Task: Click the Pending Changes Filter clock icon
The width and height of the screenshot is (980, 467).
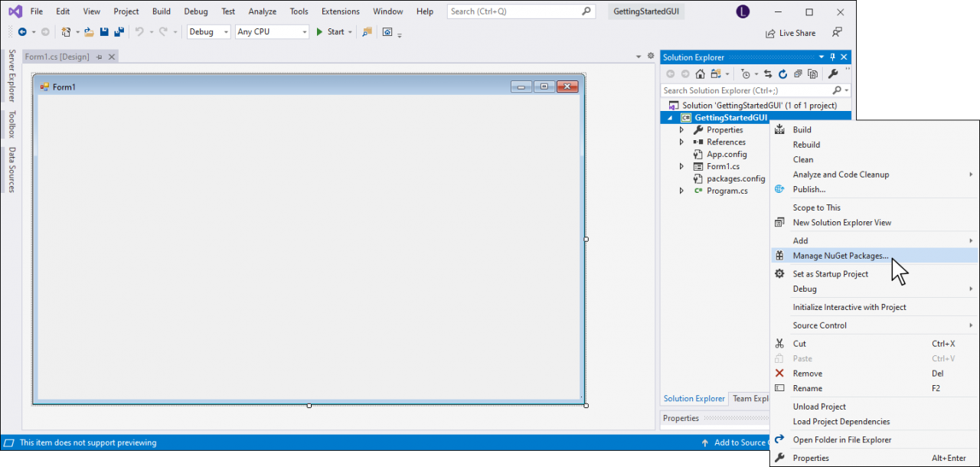Action: (x=745, y=74)
